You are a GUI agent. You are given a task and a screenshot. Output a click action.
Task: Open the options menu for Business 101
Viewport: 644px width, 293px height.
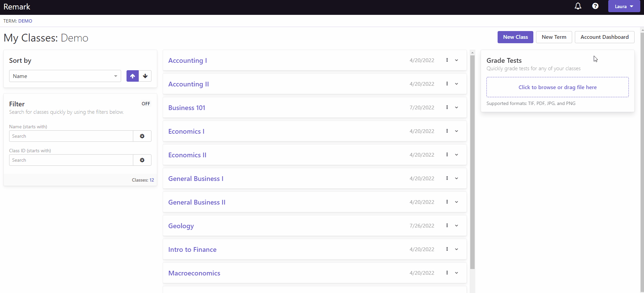click(x=447, y=107)
